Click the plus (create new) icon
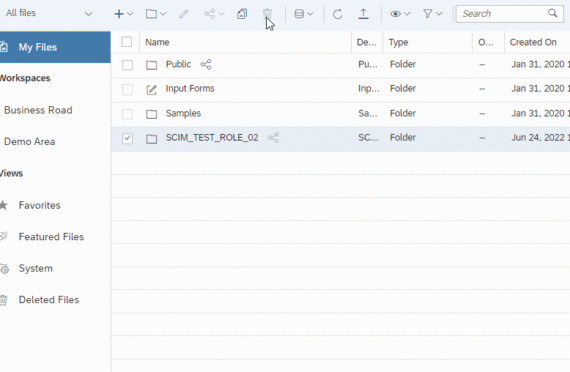570x372 pixels. (119, 14)
